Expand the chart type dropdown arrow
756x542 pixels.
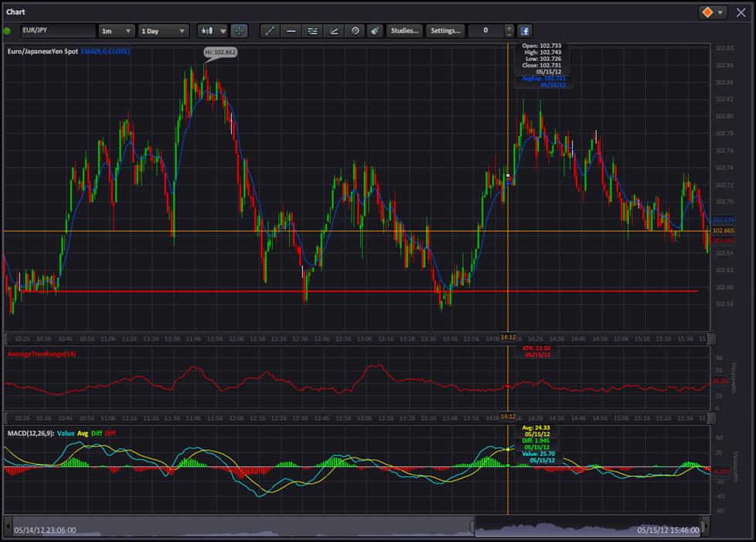[223, 31]
